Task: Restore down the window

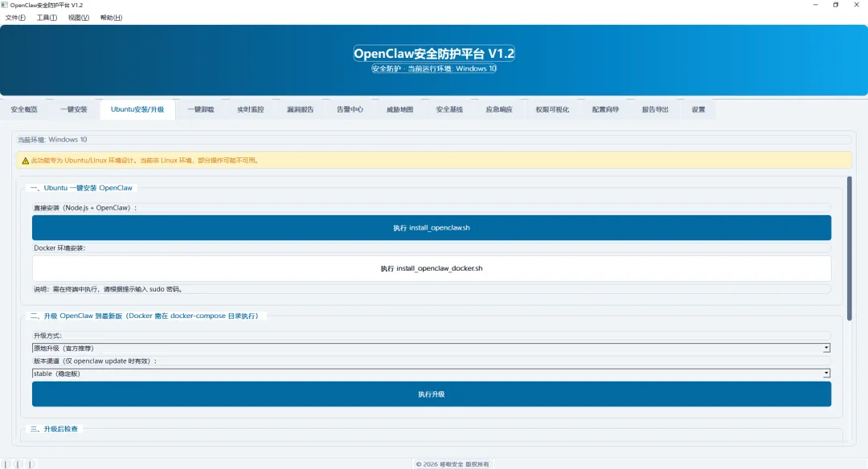Action: 836,5
